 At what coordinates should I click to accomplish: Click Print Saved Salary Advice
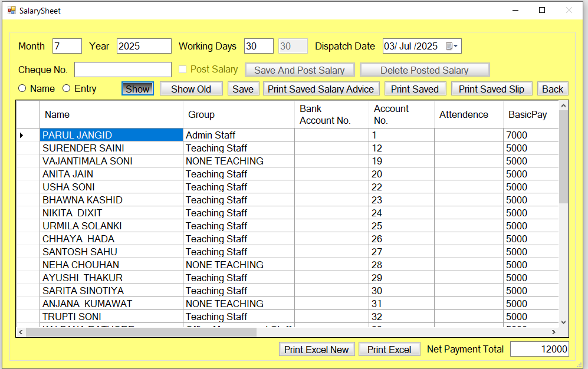point(321,89)
